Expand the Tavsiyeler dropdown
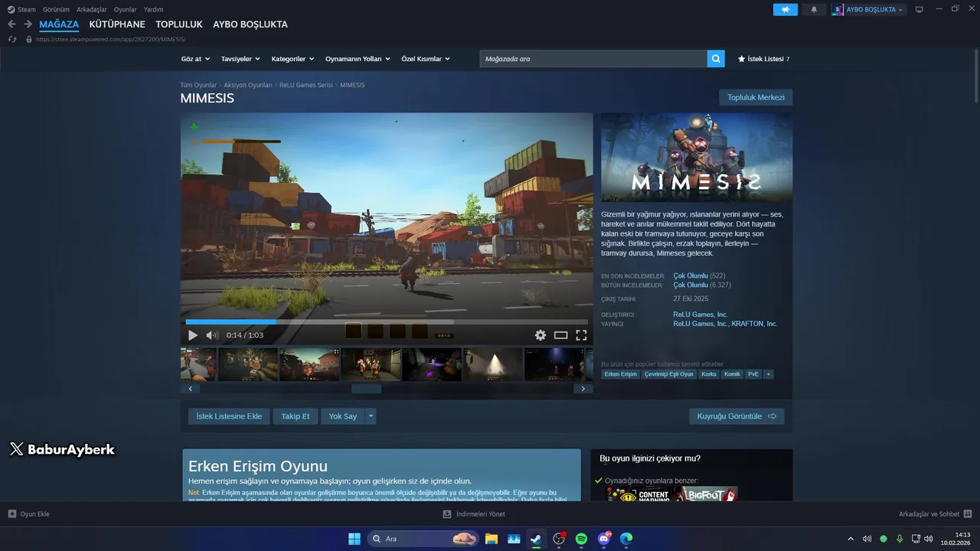This screenshot has width=980, height=551. (240, 59)
